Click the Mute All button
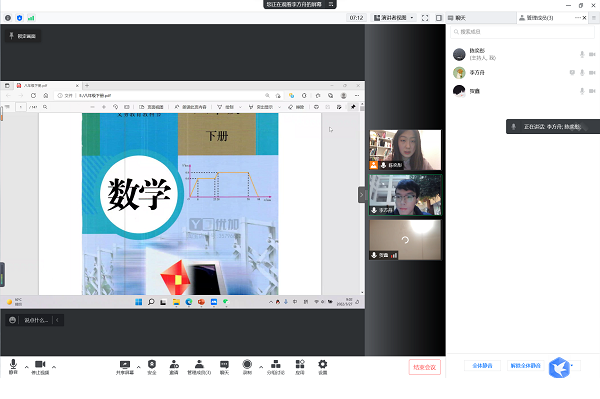This screenshot has width=600, height=399. click(482, 366)
